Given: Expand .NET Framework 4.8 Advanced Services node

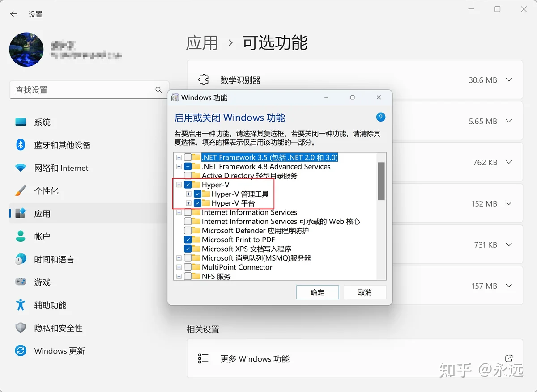Looking at the screenshot, I should click(x=179, y=166).
